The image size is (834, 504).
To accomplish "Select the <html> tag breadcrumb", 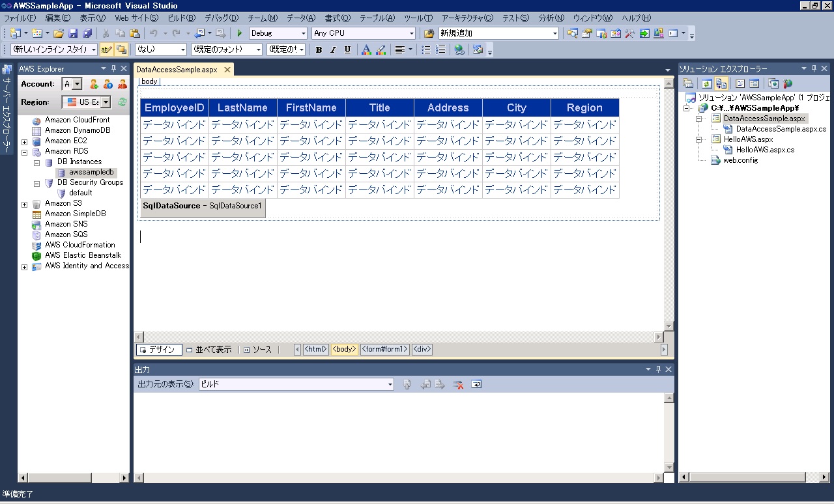I will pyautogui.click(x=315, y=350).
